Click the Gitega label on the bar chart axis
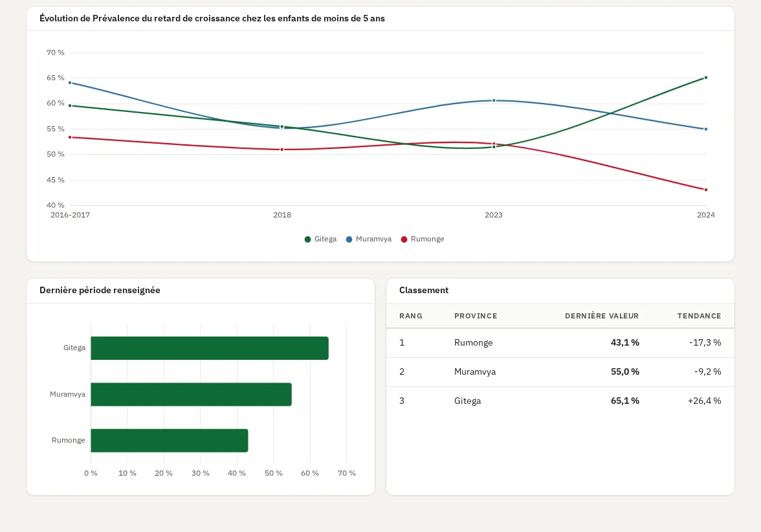Viewport: 761px width, 532px height. [74, 348]
